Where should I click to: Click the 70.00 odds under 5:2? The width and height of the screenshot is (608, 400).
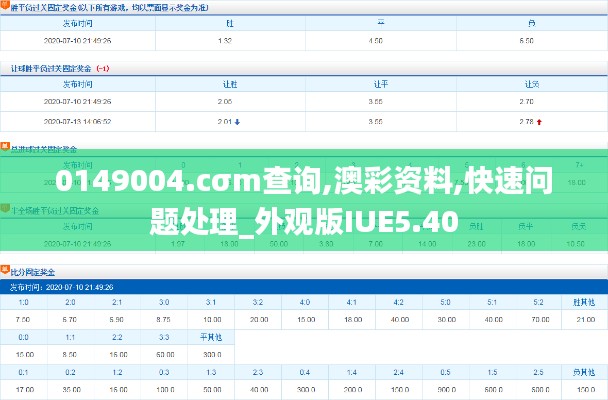541,320
